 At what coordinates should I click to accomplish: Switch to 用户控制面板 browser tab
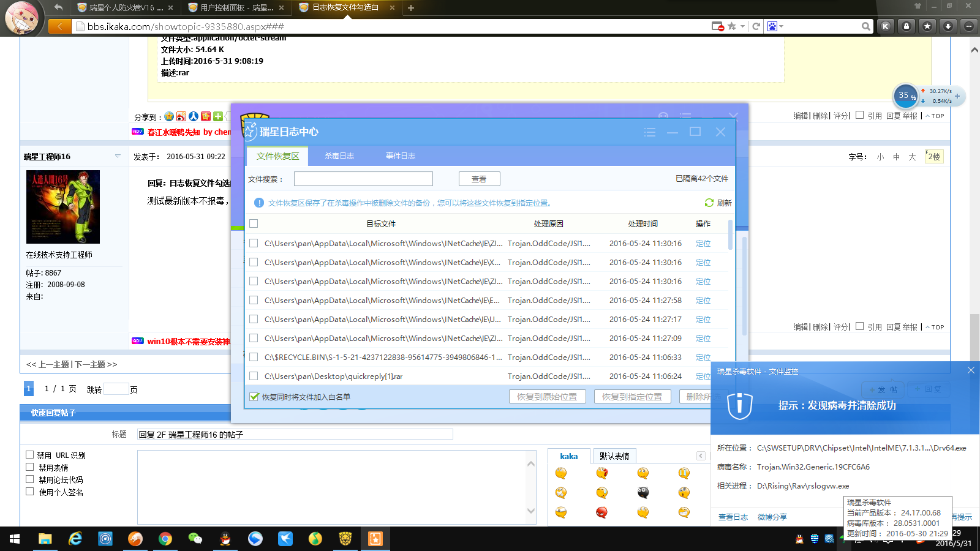[x=236, y=8]
